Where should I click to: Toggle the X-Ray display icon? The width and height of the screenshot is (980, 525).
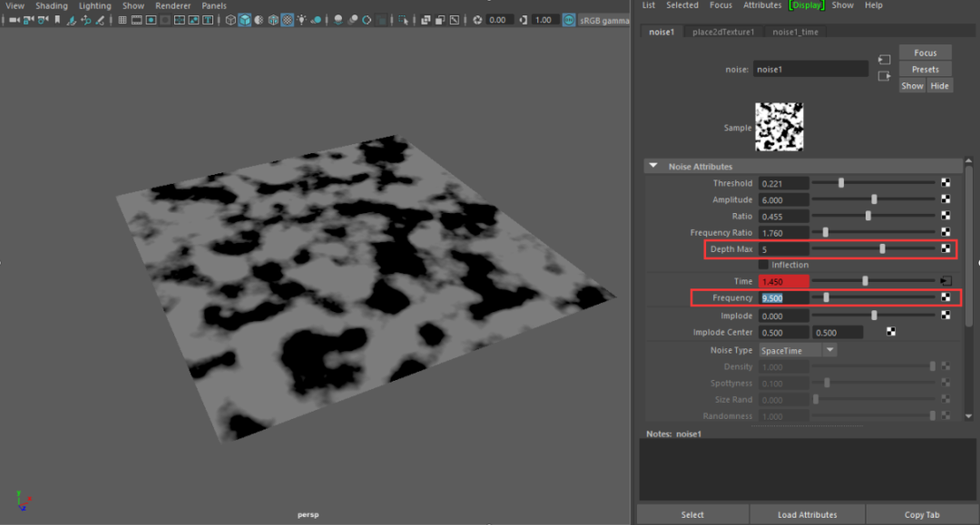pyautogui.click(x=426, y=20)
